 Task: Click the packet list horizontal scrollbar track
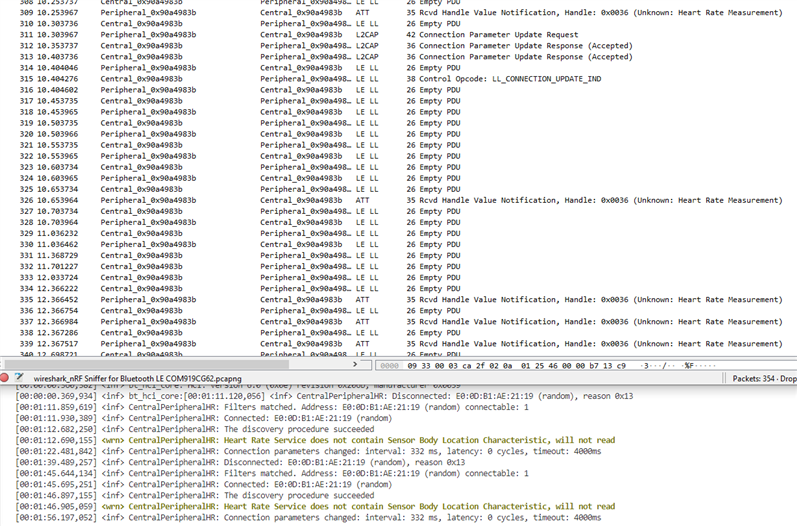150,365
